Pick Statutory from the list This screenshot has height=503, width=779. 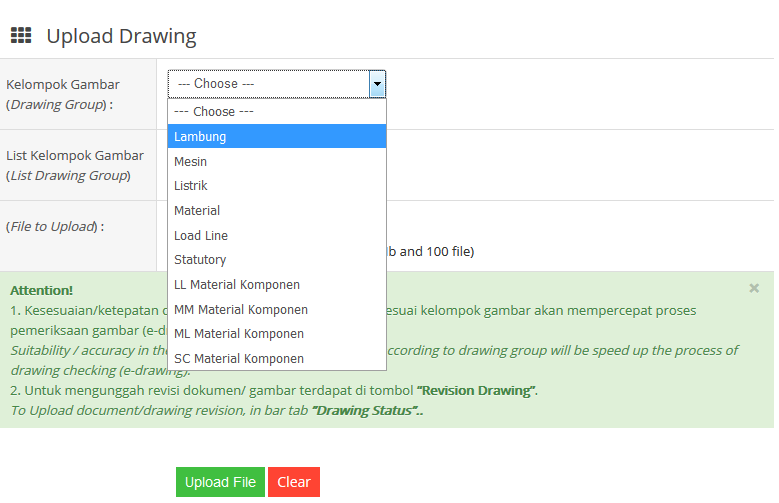click(200, 260)
